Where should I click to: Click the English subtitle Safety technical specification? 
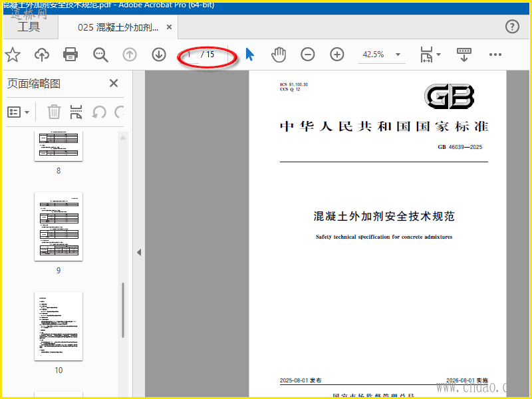click(384, 237)
